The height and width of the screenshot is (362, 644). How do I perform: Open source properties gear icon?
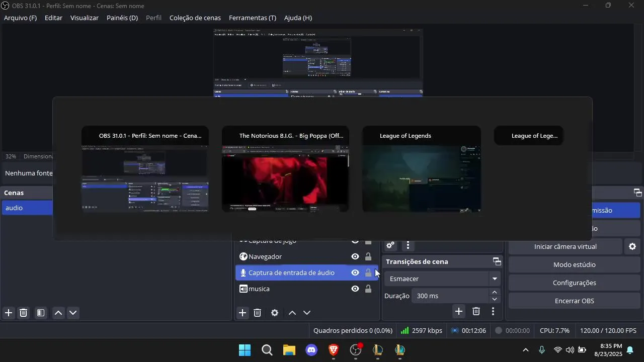click(x=275, y=313)
